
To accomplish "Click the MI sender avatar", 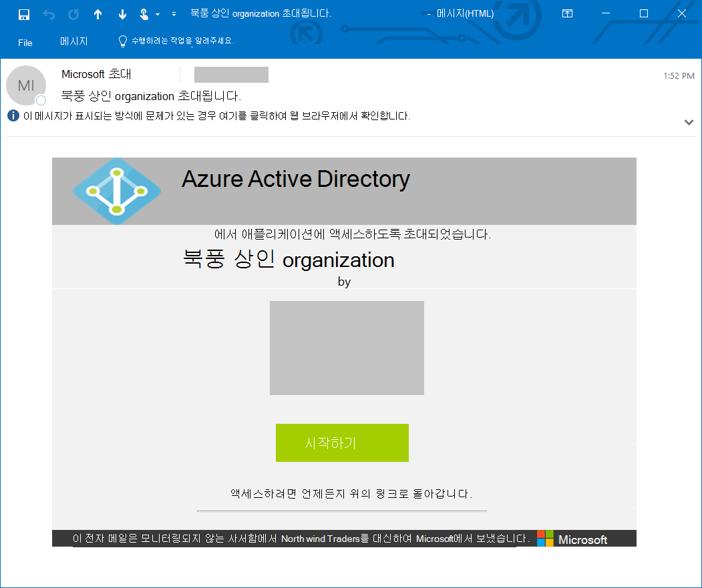I will pyautogui.click(x=26, y=85).
